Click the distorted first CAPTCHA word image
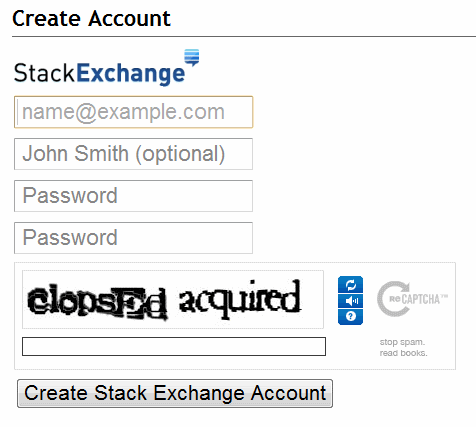This screenshot has width=476, height=427. [x=97, y=302]
